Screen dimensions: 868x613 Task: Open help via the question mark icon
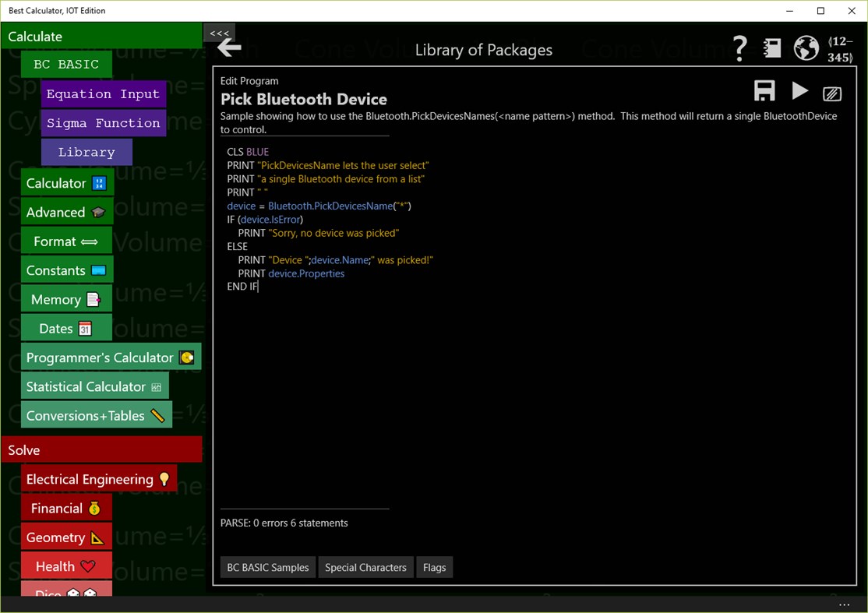point(739,48)
